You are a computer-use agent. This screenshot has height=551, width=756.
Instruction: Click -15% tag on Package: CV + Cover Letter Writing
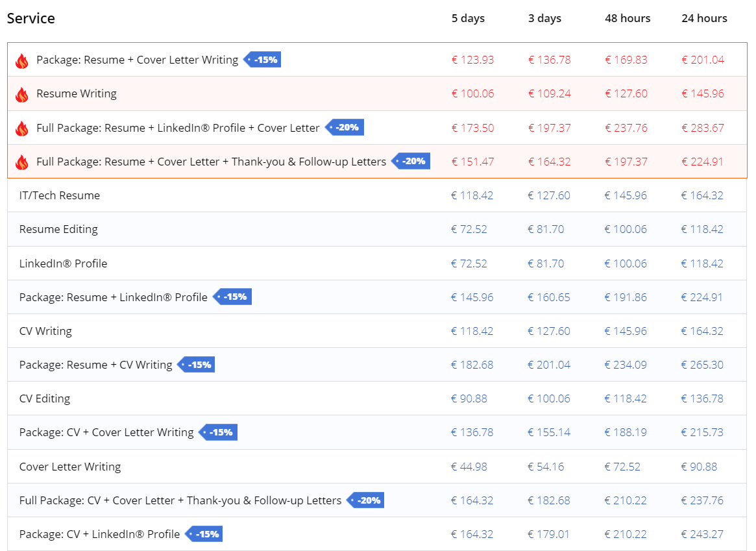[x=218, y=432]
